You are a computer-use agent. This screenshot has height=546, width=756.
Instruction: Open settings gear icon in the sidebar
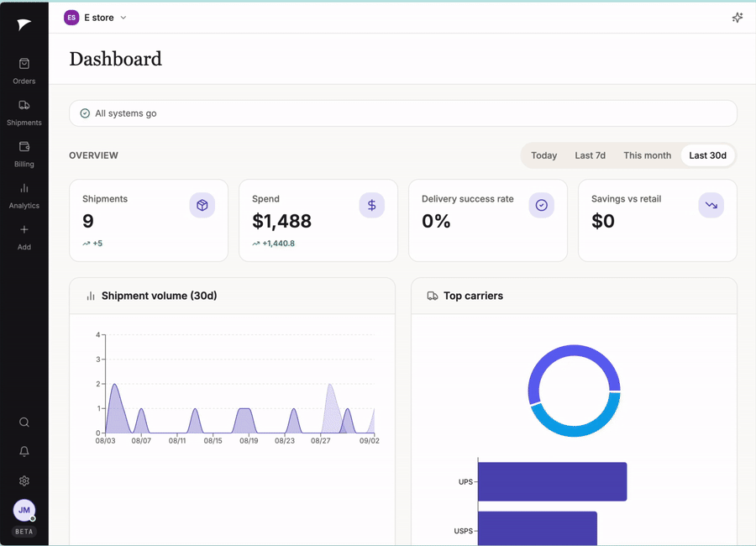tap(24, 480)
